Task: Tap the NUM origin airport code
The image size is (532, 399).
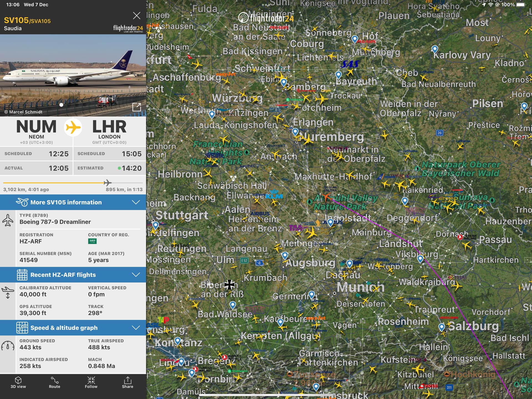Action: (36, 127)
